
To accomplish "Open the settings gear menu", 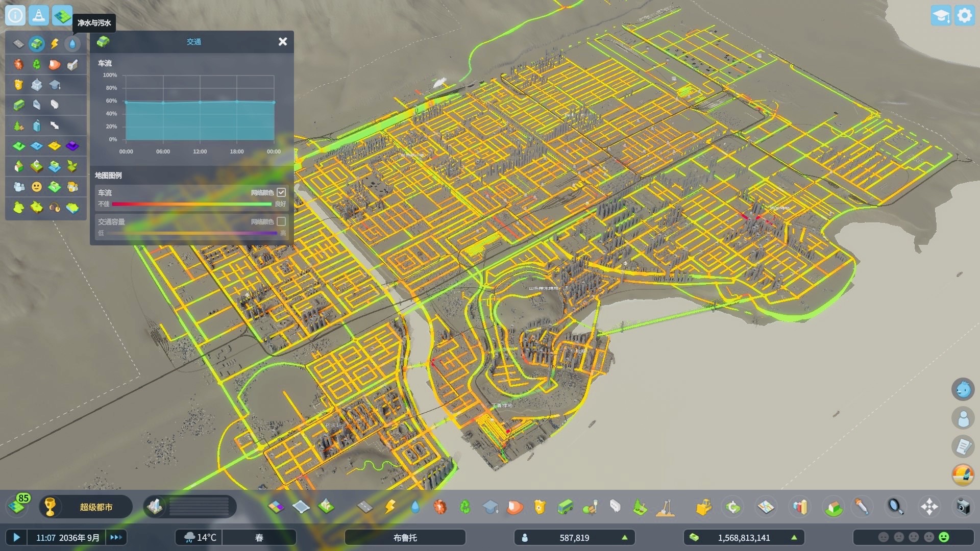I will pyautogui.click(x=965, y=15).
